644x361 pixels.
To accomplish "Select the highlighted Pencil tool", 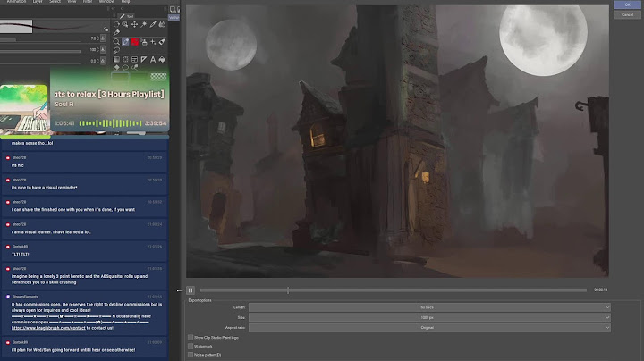I will point(125,42).
